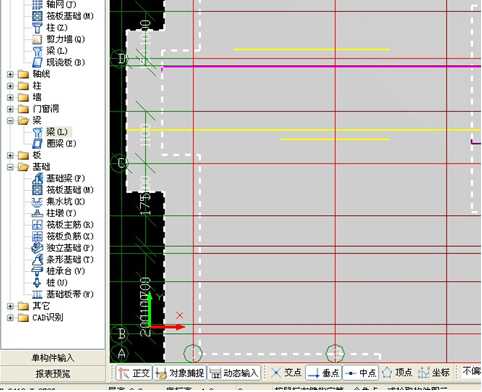The height and width of the screenshot is (392, 482).
Task: Select the 门窗洞 folder label
Action: coord(46,109)
